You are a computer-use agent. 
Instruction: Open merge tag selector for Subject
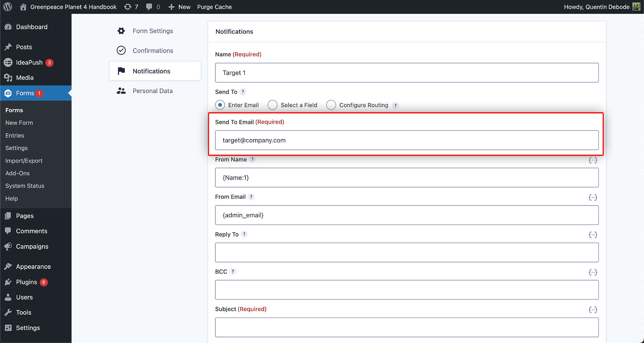[x=593, y=310]
